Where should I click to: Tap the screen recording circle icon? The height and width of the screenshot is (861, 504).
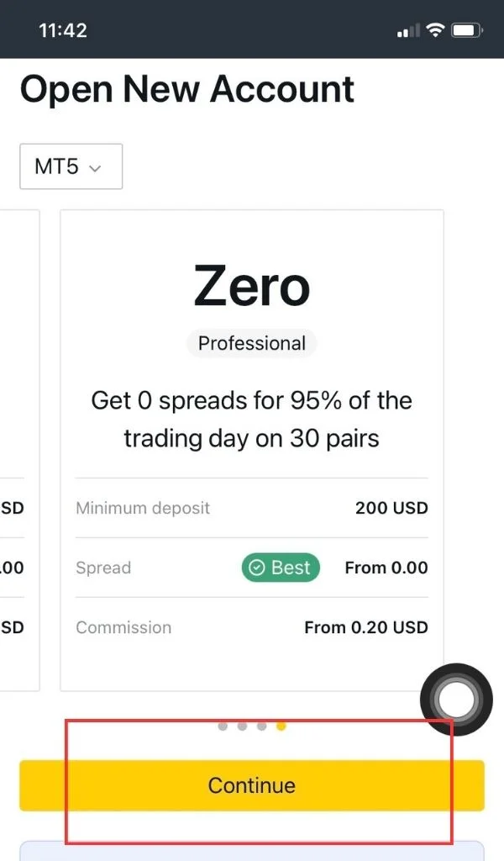[x=456, y=700]
